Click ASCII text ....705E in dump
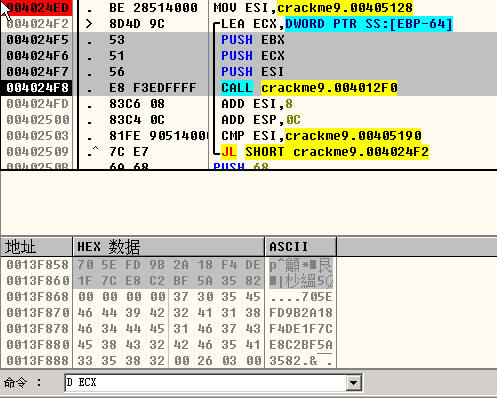The image size is (497, 398). (x=301, y=297)
